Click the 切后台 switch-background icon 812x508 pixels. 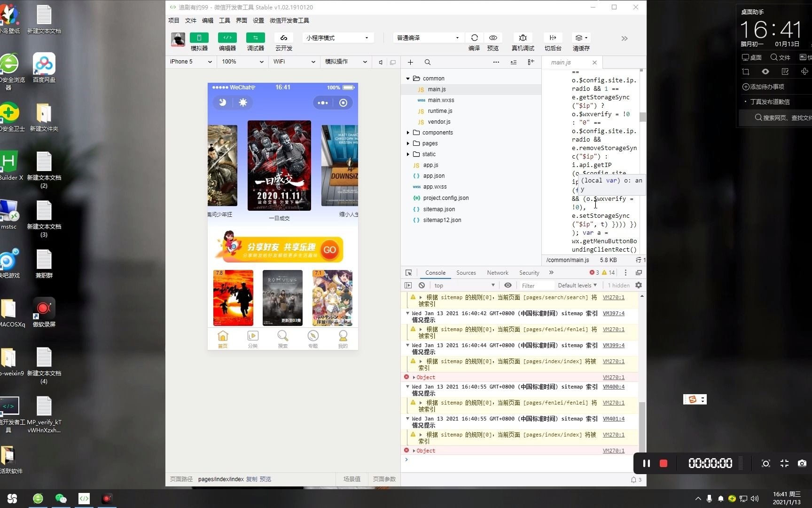pos(553,38)
